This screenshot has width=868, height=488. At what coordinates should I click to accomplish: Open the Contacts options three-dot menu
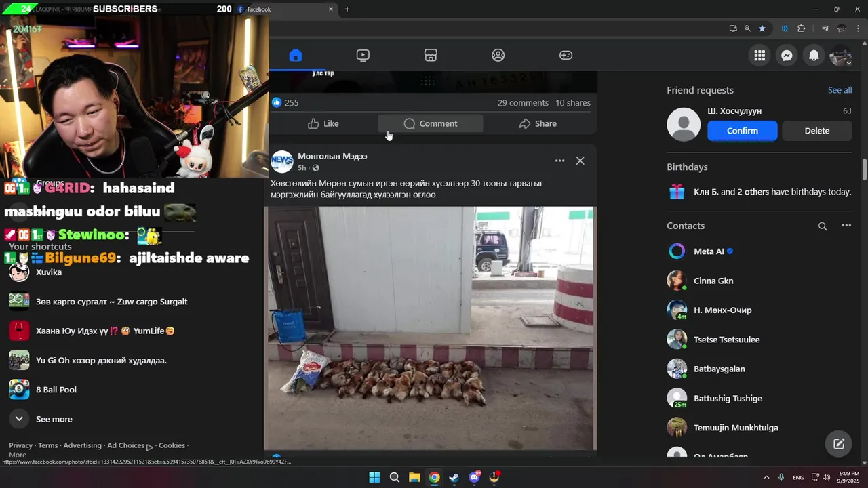(x=846, y=226)
